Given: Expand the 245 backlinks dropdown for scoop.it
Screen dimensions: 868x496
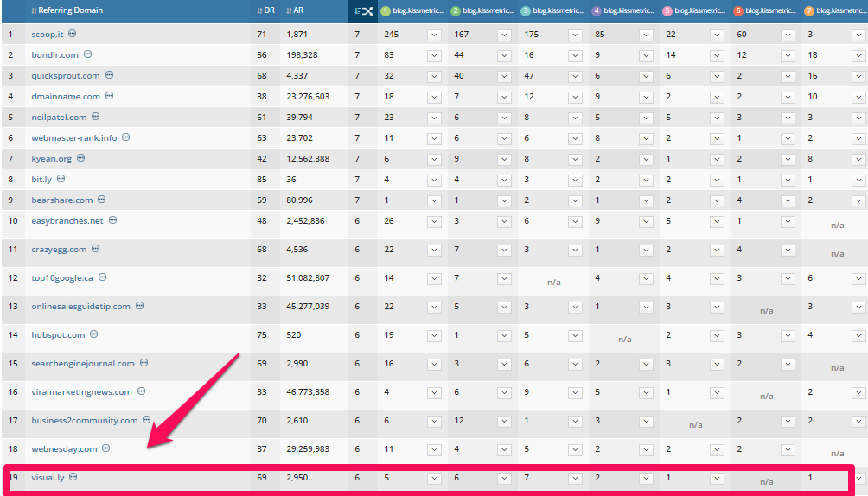Looking at the screenshot, I should tap(434, 35).
